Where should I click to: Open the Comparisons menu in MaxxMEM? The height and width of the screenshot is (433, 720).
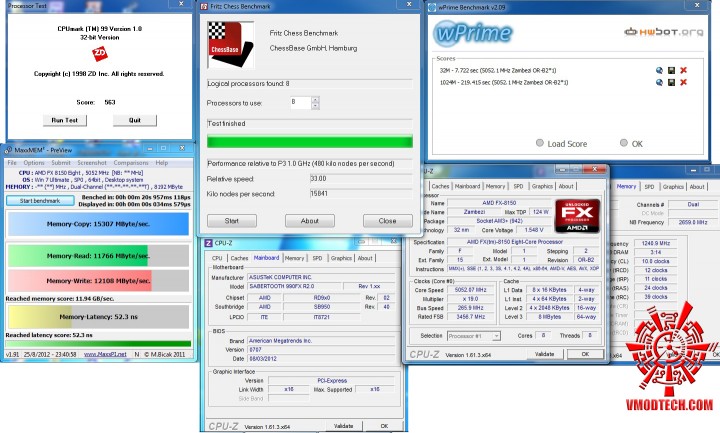click(131, 163)
